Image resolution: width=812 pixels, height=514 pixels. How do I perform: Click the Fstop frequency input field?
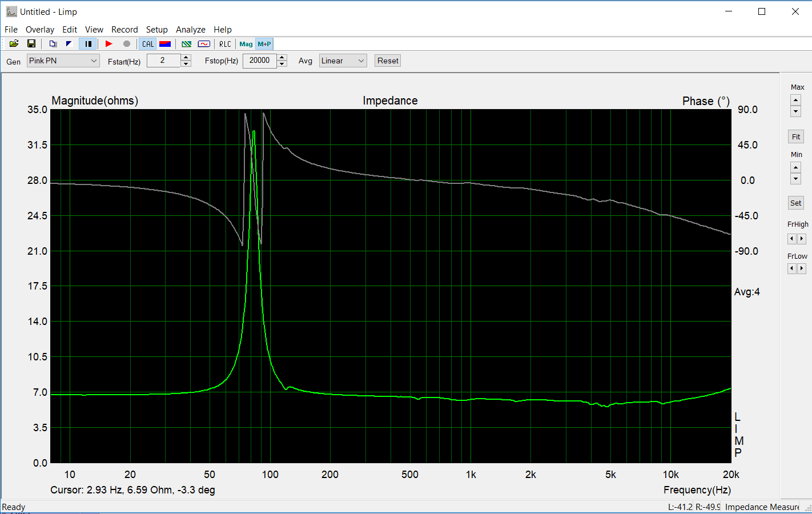click(259, 61)
